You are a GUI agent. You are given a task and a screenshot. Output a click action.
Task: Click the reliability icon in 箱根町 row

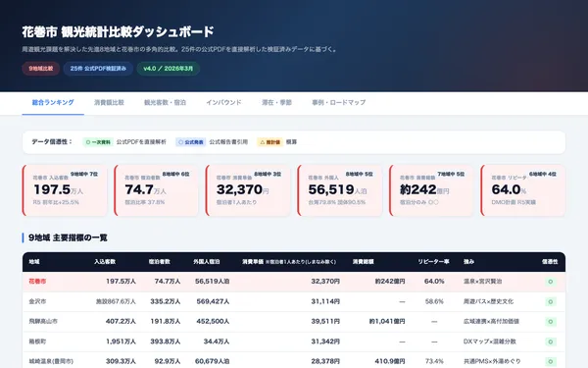pyautogui.click(x=551, y=342)
